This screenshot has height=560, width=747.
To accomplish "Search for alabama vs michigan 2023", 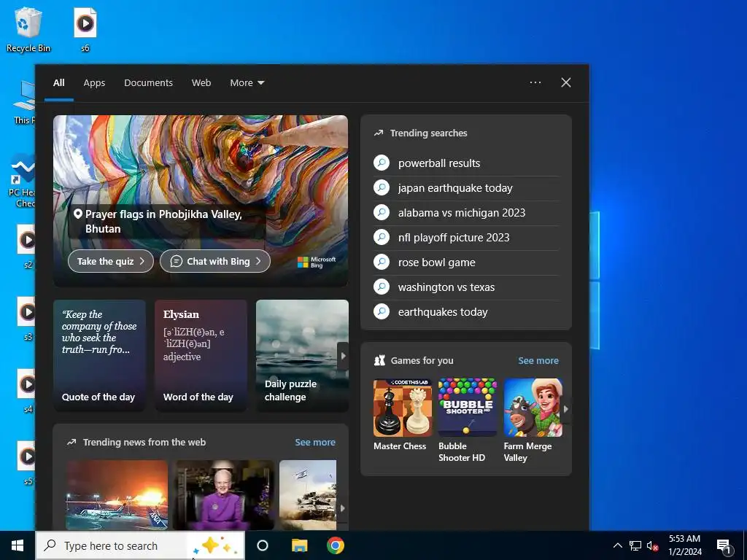I will [x=466, y=212].
